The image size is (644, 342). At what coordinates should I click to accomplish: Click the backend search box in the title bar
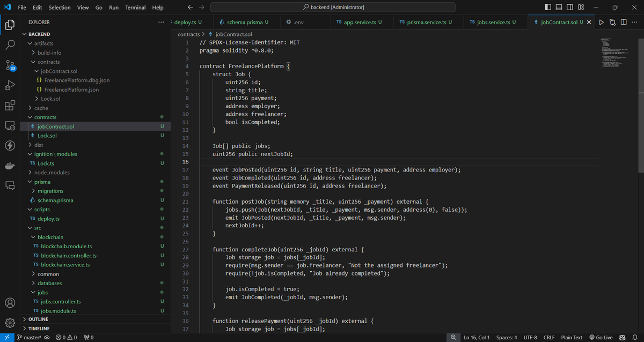[x=333, y=7]
